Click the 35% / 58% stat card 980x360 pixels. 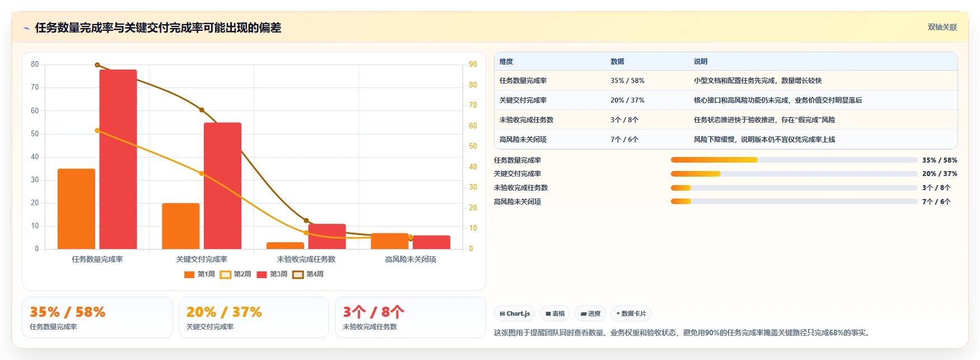tap(97, 317)
